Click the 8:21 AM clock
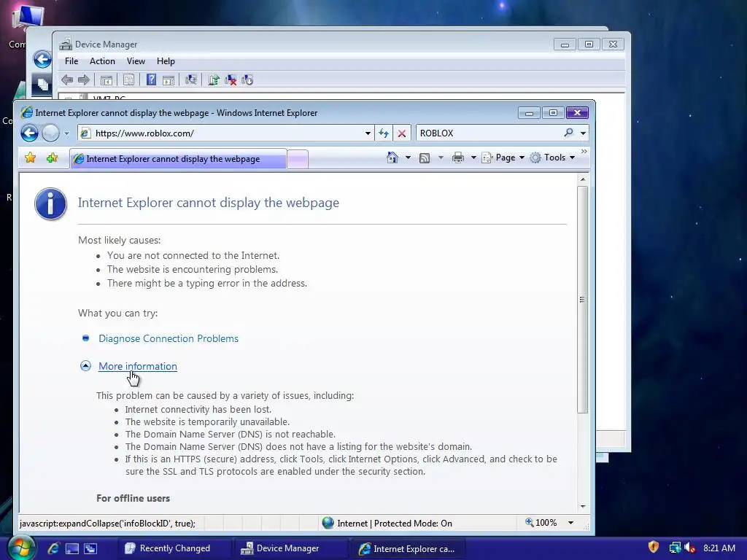 [x=719, y=548]
